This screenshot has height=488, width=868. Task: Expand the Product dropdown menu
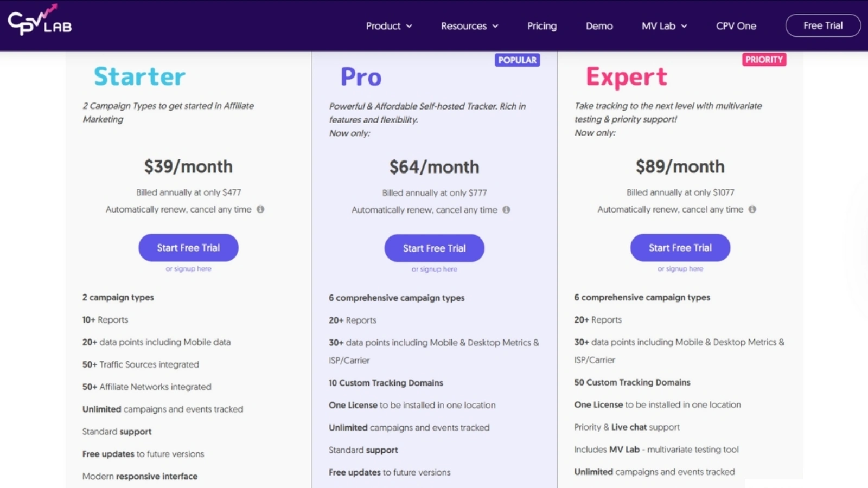click(x=388, y=25)
